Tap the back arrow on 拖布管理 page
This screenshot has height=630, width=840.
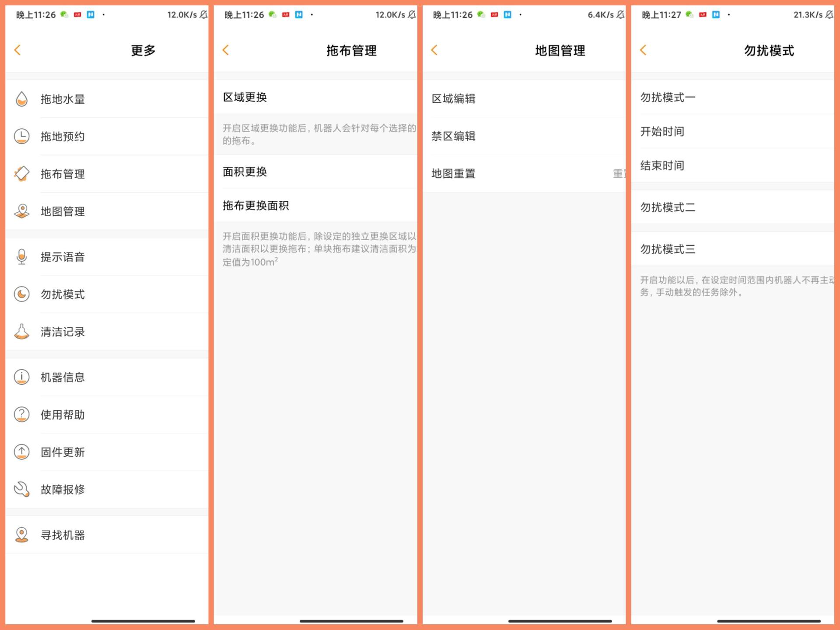(226, 50)
